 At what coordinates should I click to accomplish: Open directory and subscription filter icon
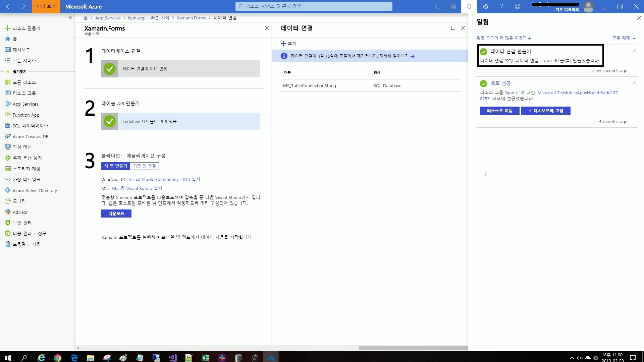pos(453,6)
